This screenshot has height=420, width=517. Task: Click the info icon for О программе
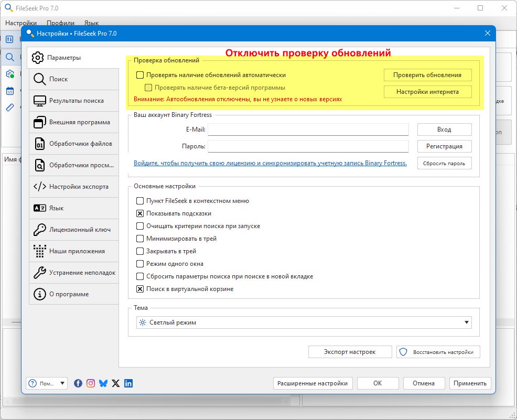point(39,294)
